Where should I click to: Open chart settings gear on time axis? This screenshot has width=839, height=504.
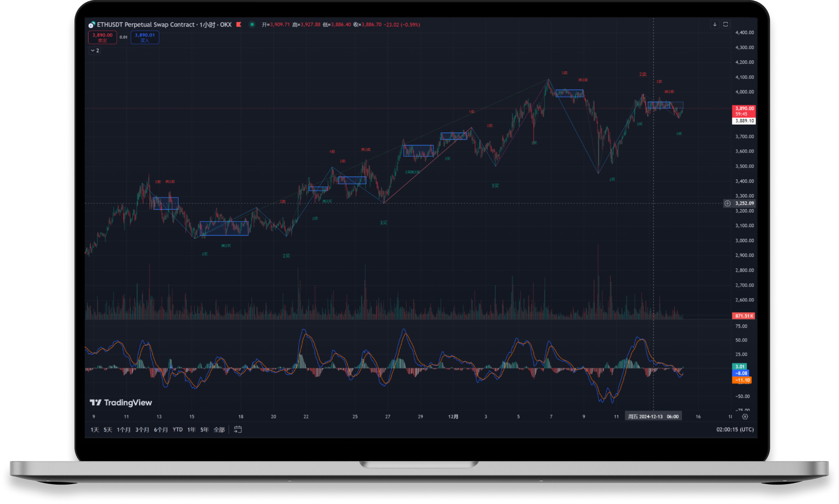(745, 417)
